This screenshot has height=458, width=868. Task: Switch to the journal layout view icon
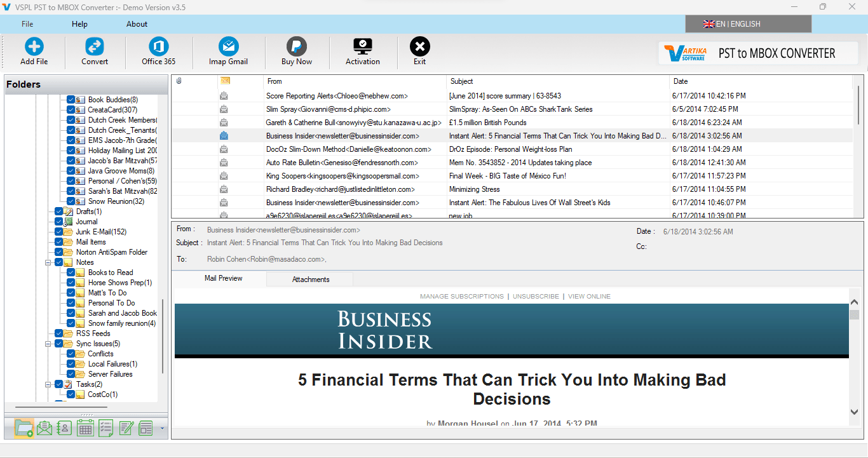[146, 428]
